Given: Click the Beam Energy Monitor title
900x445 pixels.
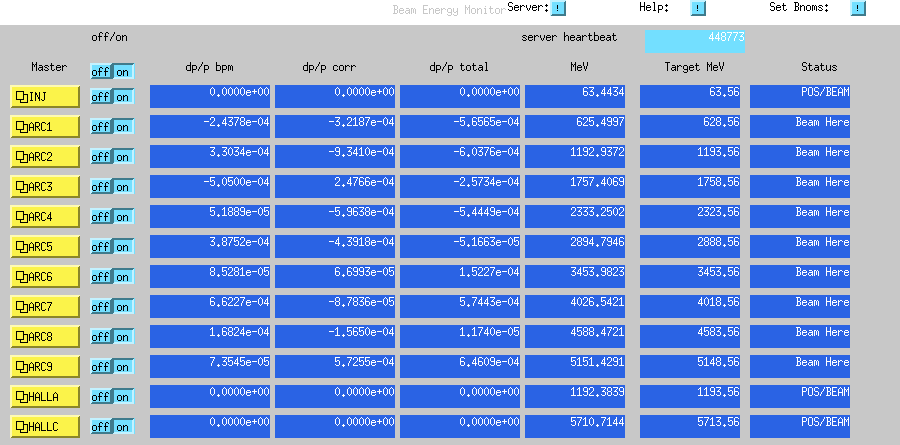Looking at the screenshot, I should coord(449,10).
